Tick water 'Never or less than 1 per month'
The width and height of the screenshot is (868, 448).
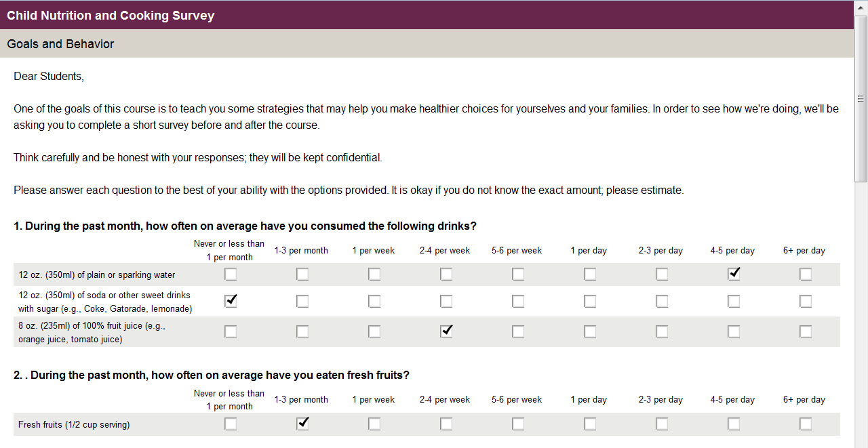click(231, 274)
